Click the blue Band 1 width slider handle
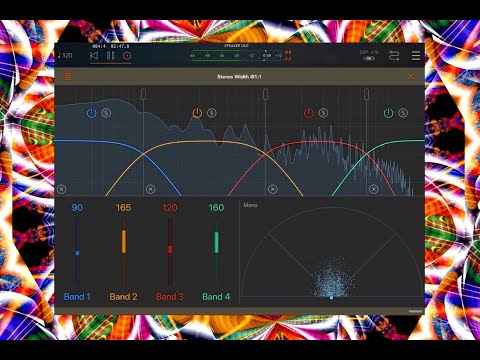This screenshot has width=480, height=360. point(78,253)
